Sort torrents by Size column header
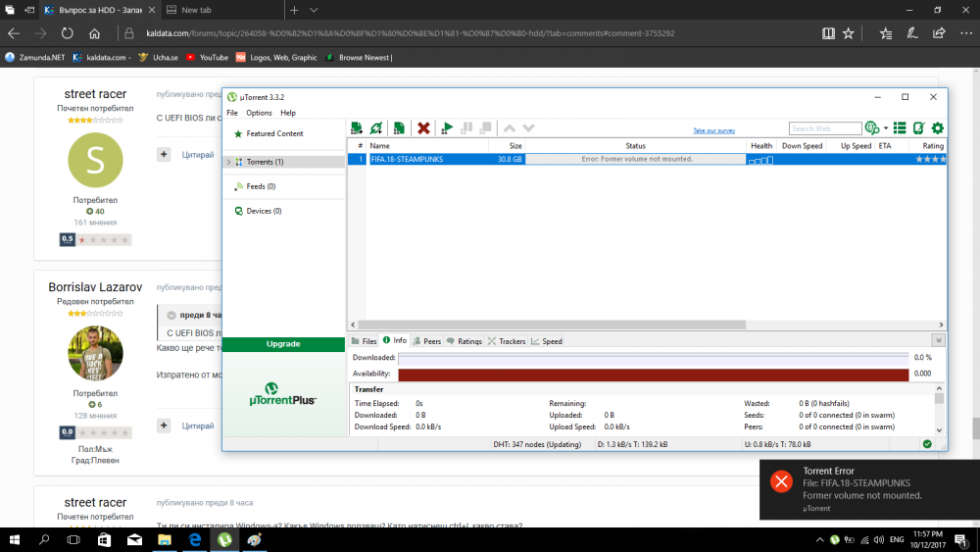This screenshot has width=980, height=552. (x=507, y=146)
